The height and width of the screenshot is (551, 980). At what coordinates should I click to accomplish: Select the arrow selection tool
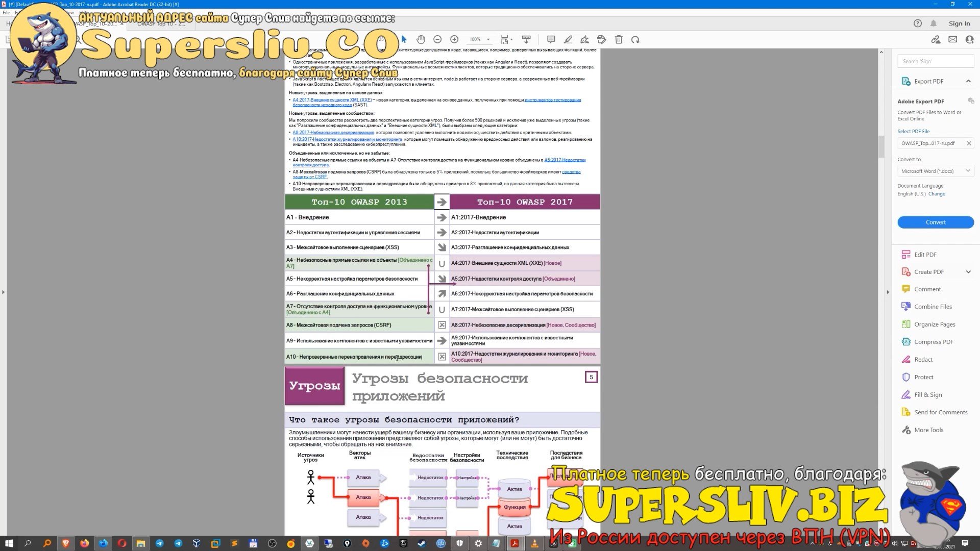click(404, 39)
